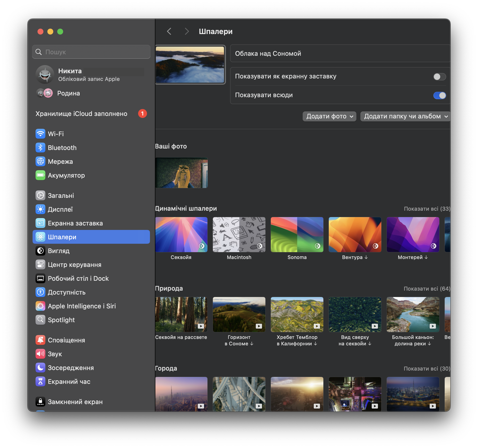Select the Дисплеї display icon
The image size is (478, 448).
[40, 209]
